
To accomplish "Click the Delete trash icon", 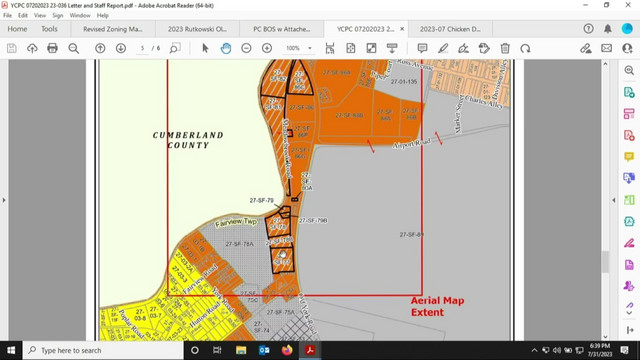I will [505, 48].
